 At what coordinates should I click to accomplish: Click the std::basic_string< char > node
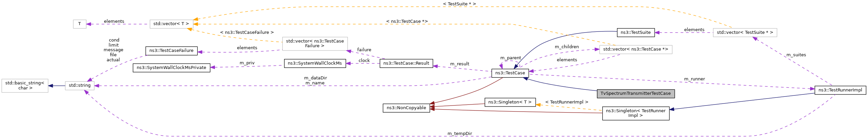point(25,86)
